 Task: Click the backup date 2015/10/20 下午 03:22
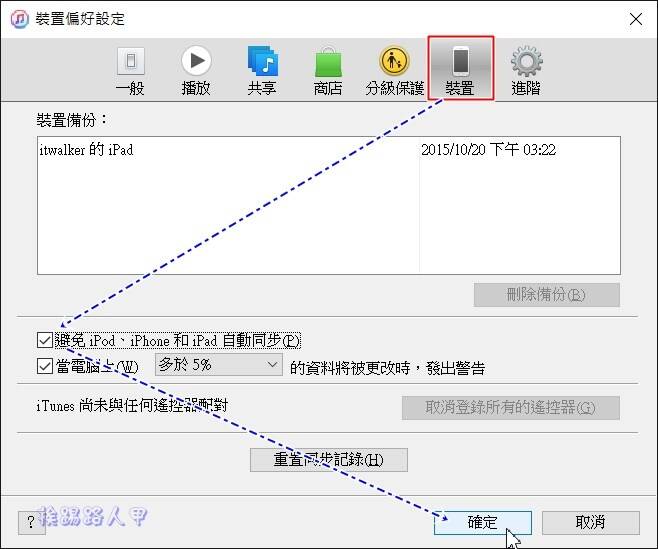click(488, 149)
